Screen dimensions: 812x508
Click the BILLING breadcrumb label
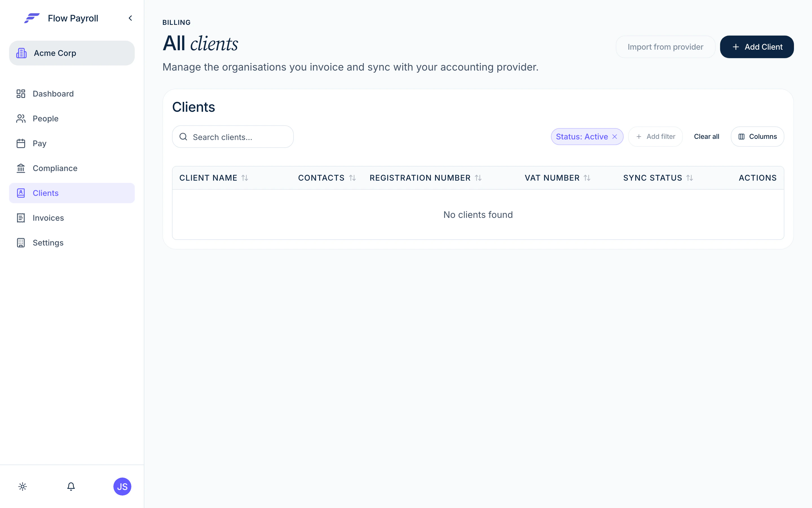point(176,23)
